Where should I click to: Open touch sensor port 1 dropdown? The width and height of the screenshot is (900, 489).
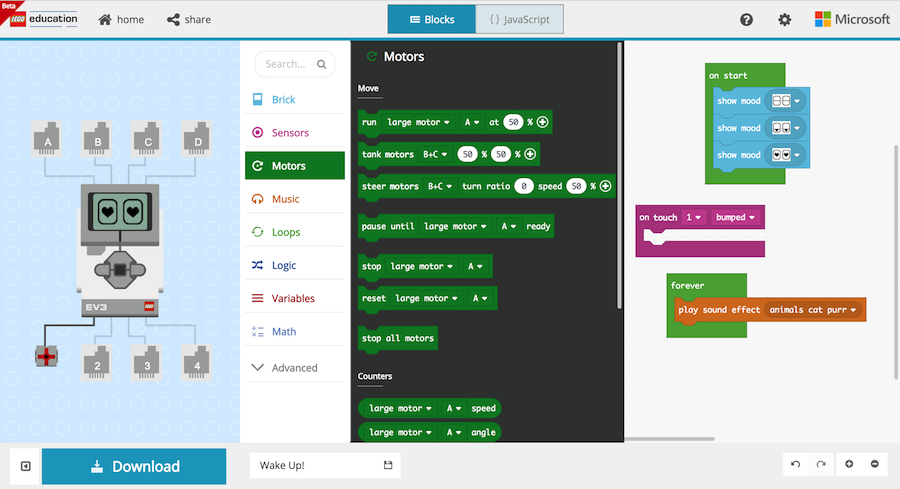(x=693, y=217)
